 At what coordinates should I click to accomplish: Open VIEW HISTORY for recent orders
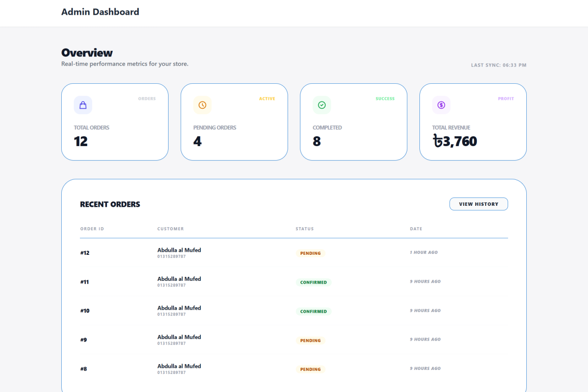(x=479, y=204)
